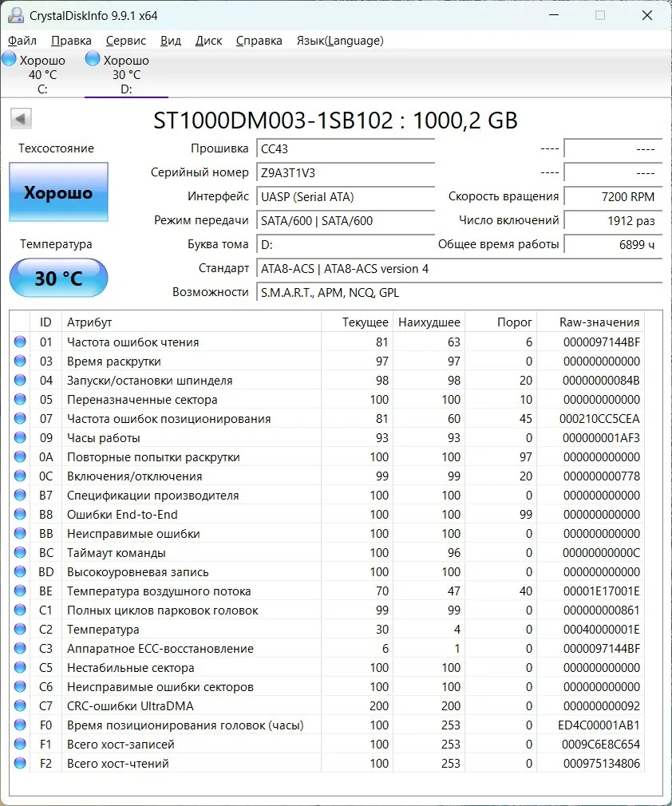This screenshot has height=806, width=672.
Task: Click the status dot for attribute C6
Action: 20,686
